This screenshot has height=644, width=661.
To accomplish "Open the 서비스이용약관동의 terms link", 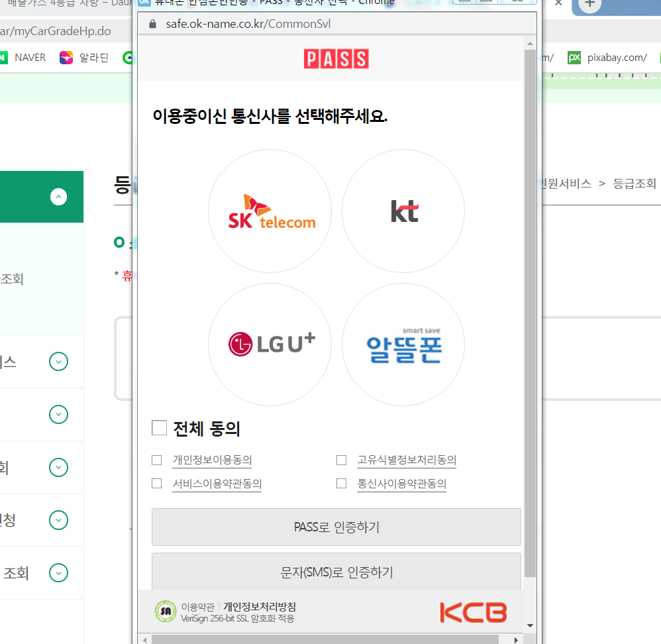I will [x=217, y=484].
